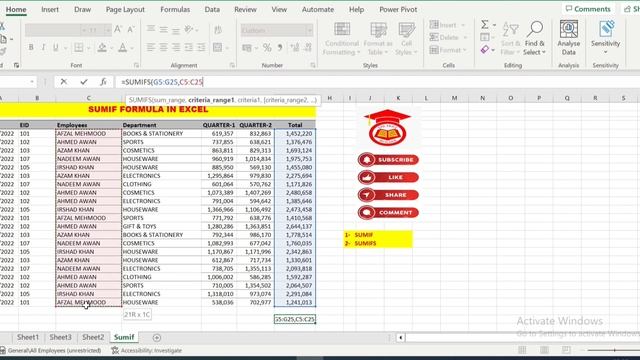The image size is (640, 360).
Task: Open the Format cells menu
Action: pyautogui.click(x=448, y=50)
